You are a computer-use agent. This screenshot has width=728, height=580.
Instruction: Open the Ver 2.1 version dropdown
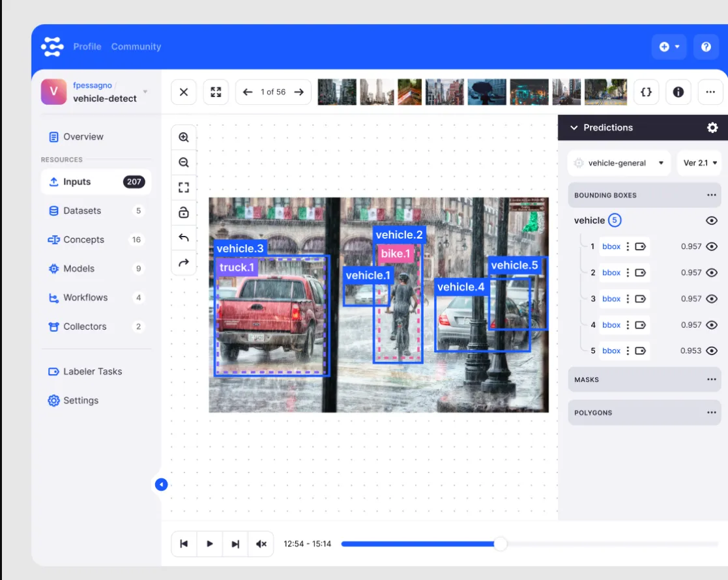coord(700,163)
